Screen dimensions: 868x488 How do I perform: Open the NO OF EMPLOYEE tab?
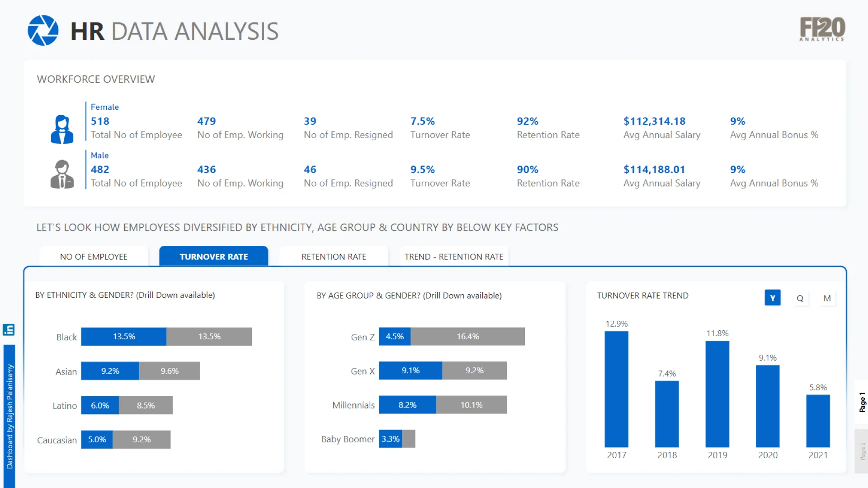(x=94, y=257)
